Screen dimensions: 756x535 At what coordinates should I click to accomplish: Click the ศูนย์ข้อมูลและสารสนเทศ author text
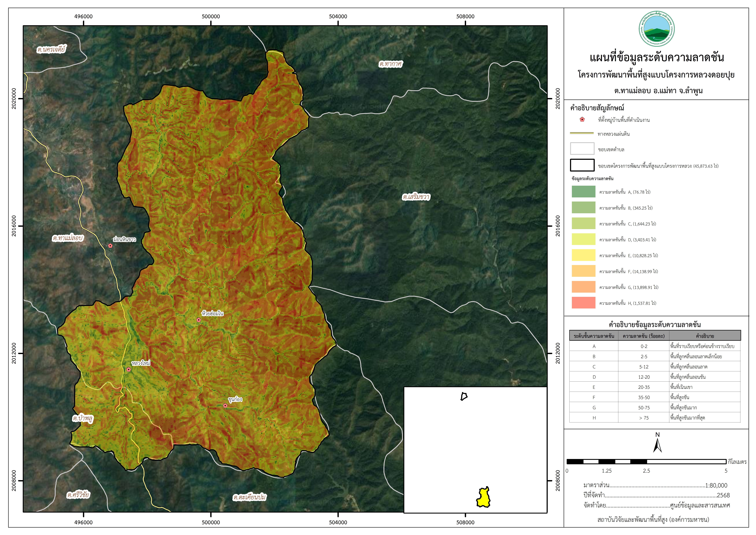pyautogui.click(x=700, y=505)
